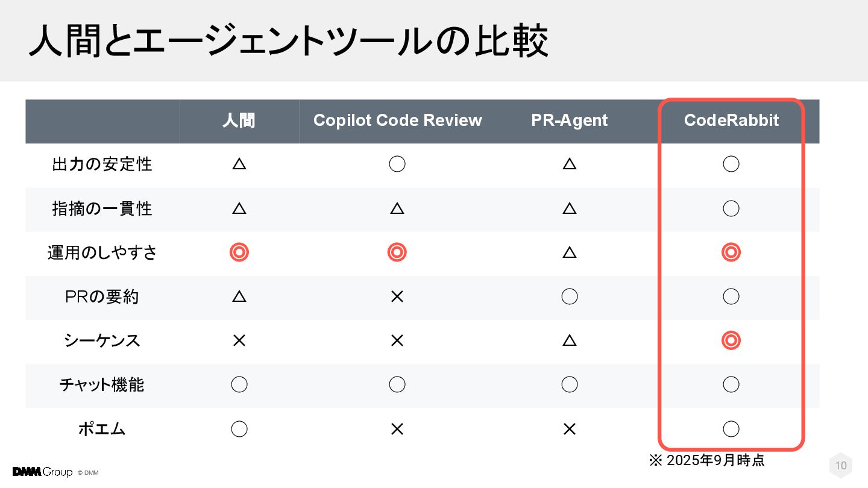Click the シーケンス row label

tap(102, 340)
